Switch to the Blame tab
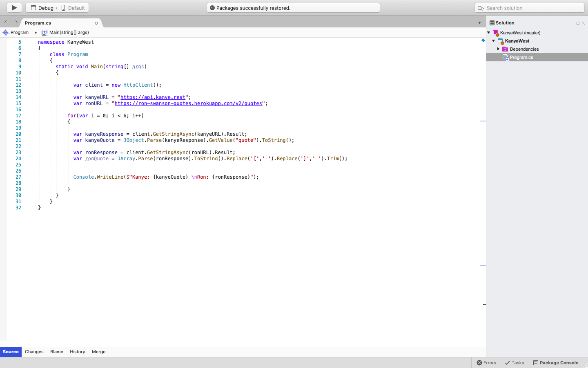 [x=56, y=352]
